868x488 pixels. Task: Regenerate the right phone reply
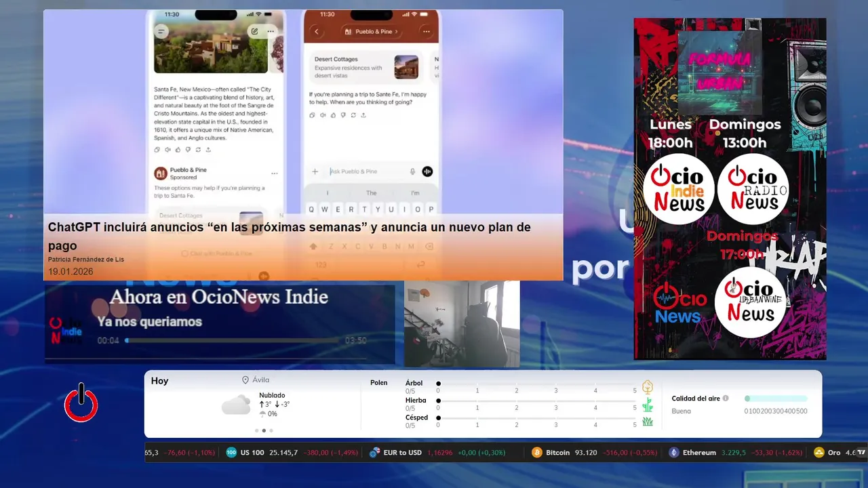pyautogui.click(x=353, y=115)
